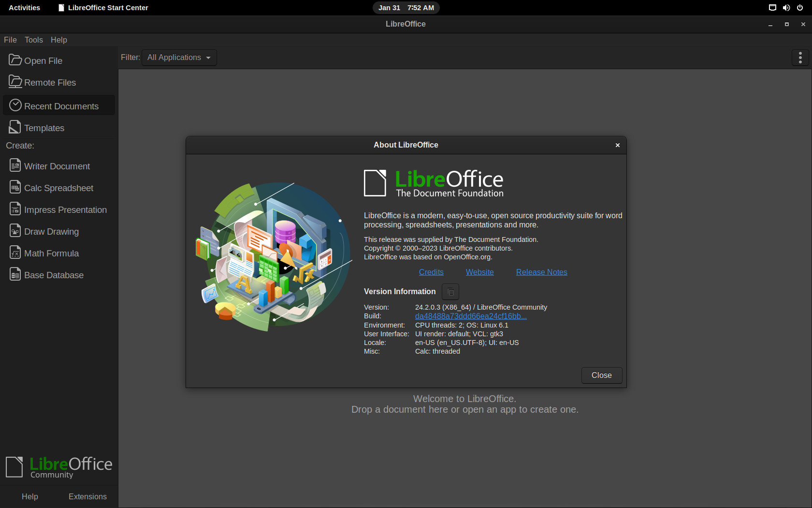Image resolution: width=812 pixels, height=508 pixels.
Task: Click LibreOffice Start Center in top bar
Action: click(103, 8)
